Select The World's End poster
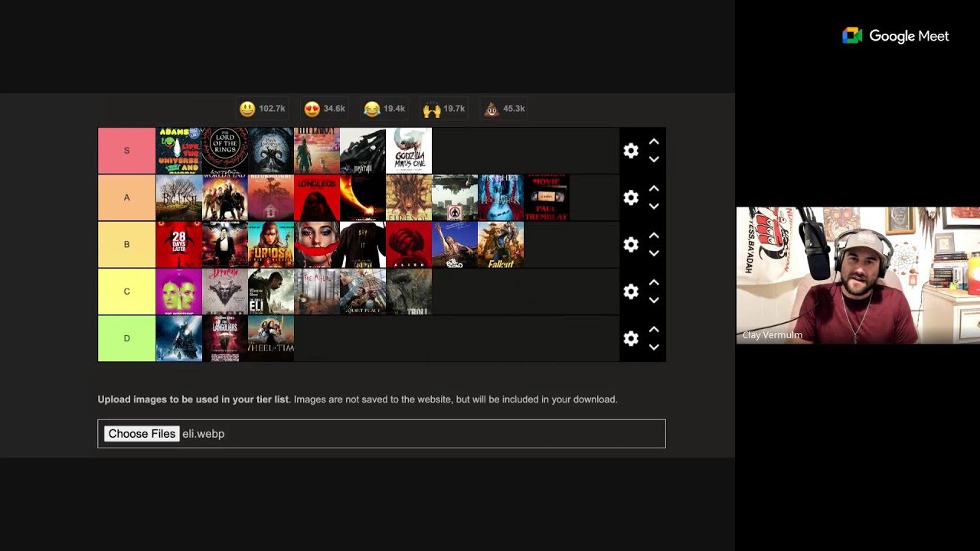The width and height of the screenshot is (980, 551). click(x=225, y=197)
